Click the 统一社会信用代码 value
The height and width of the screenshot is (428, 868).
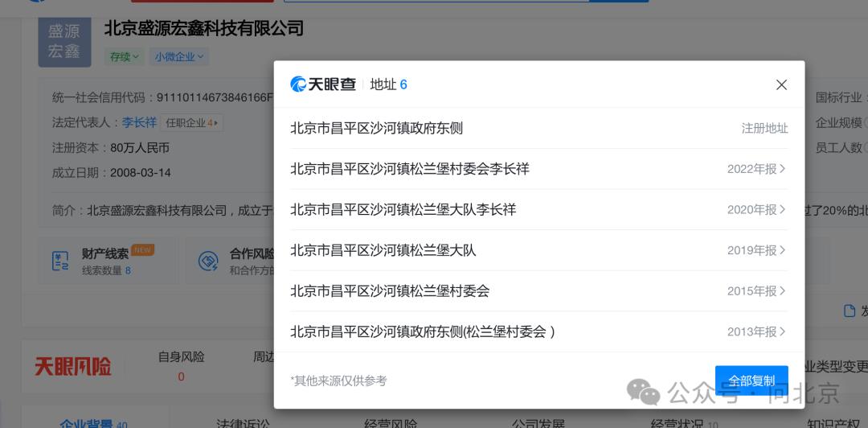point(215,97)
